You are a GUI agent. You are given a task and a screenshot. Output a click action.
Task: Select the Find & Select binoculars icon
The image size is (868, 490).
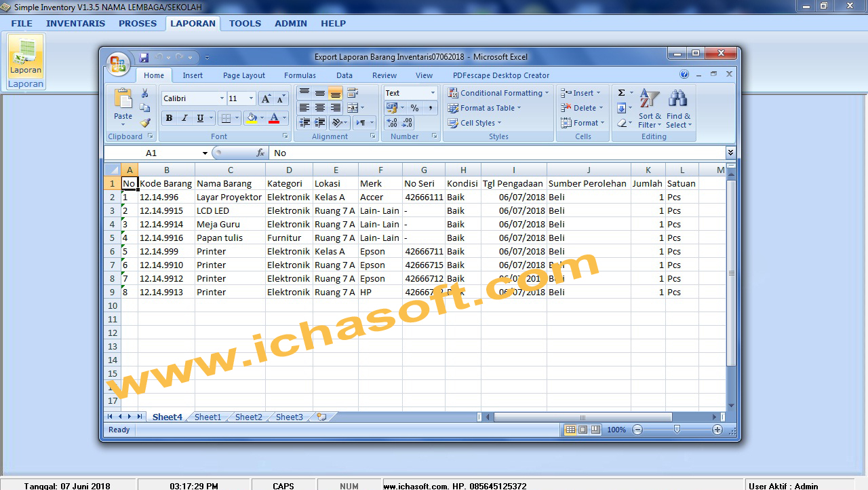677,100
